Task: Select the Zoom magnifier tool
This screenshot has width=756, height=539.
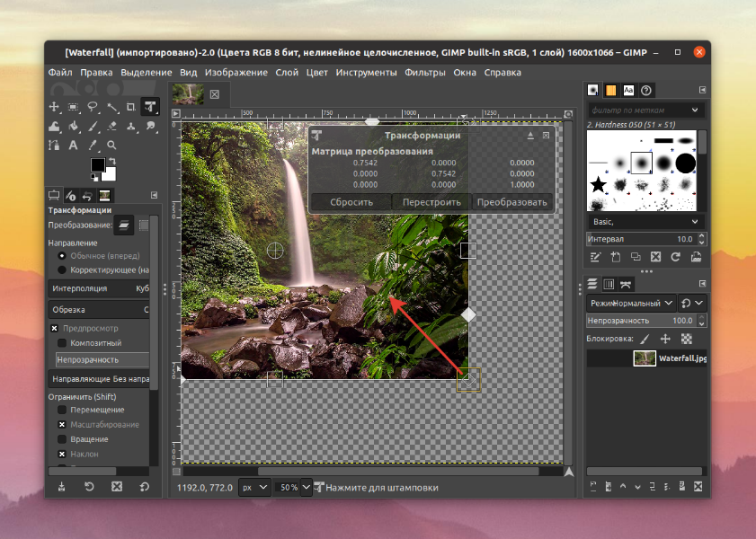Action: pyautogui.click(x=111, y=145)
